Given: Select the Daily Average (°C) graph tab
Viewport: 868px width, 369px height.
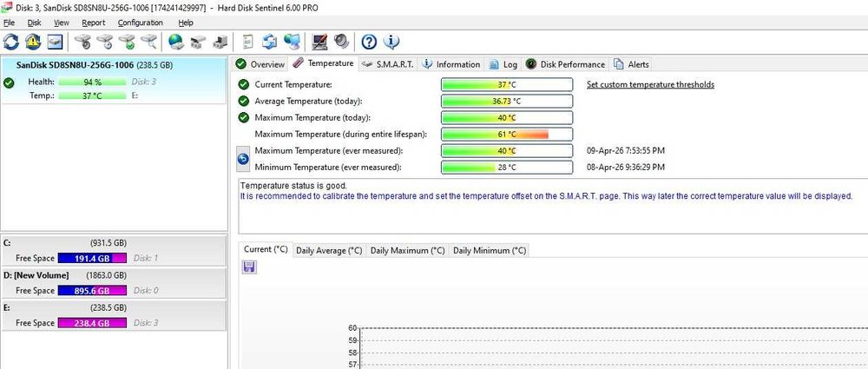Looking at the screenshot, I should tap(329, 250).
